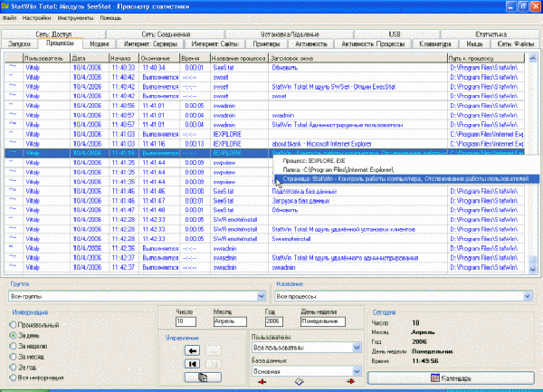
Task: Expand the Пользователь dropdown list
Action: coord(355,346)
